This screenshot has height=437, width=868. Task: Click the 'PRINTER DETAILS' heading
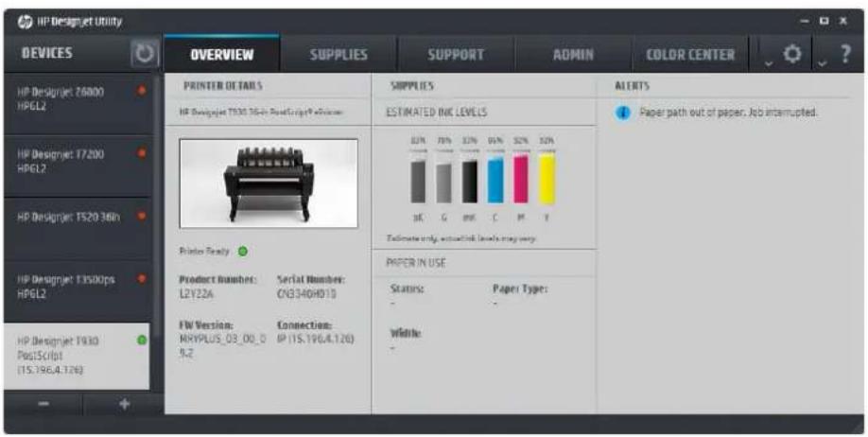coord(223,86)
